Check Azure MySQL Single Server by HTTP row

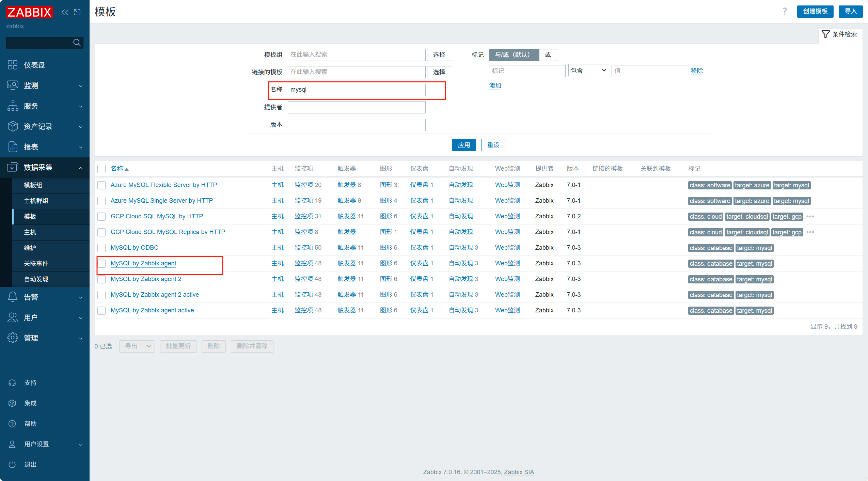(x=101, y=201)
